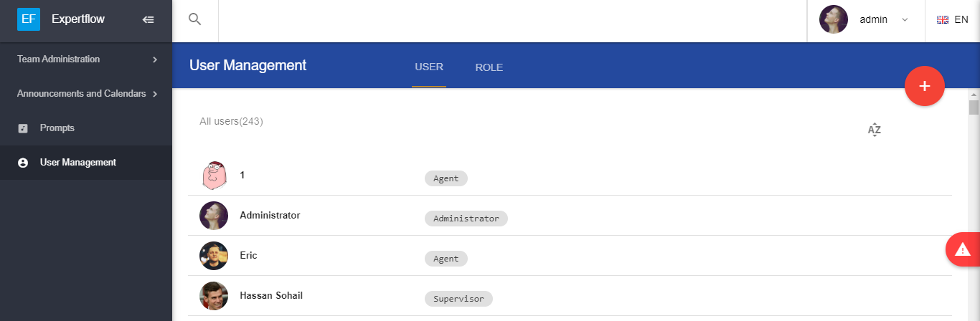The width and height of the screenshot is (980, 321).
Task: Sort users with the A-Z icon
Action: coord(874,130)
